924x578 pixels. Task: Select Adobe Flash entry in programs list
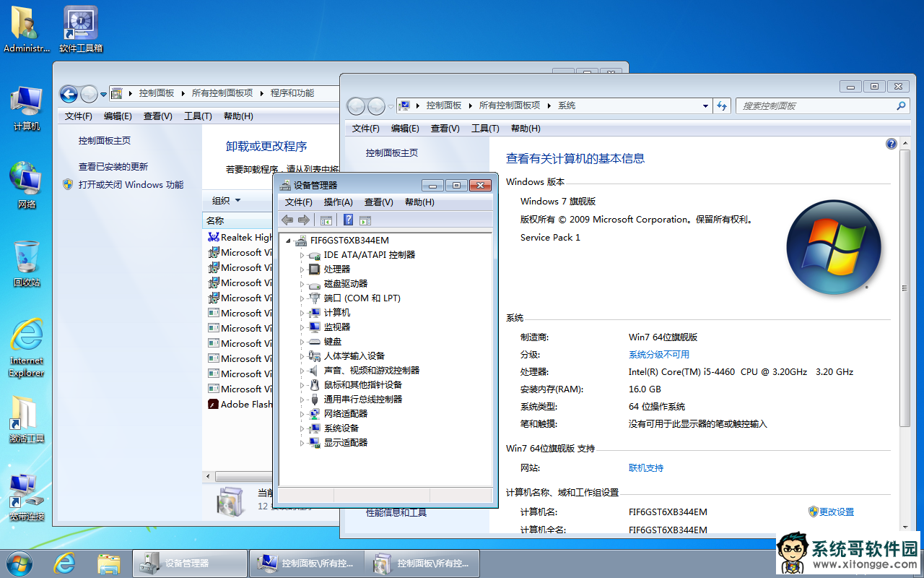[x=240, y=405]
